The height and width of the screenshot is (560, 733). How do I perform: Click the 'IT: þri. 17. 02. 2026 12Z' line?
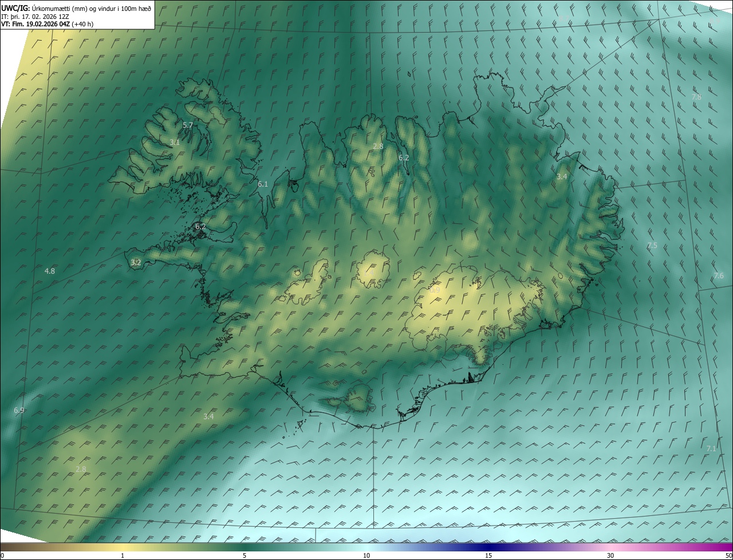pos(36,17)
